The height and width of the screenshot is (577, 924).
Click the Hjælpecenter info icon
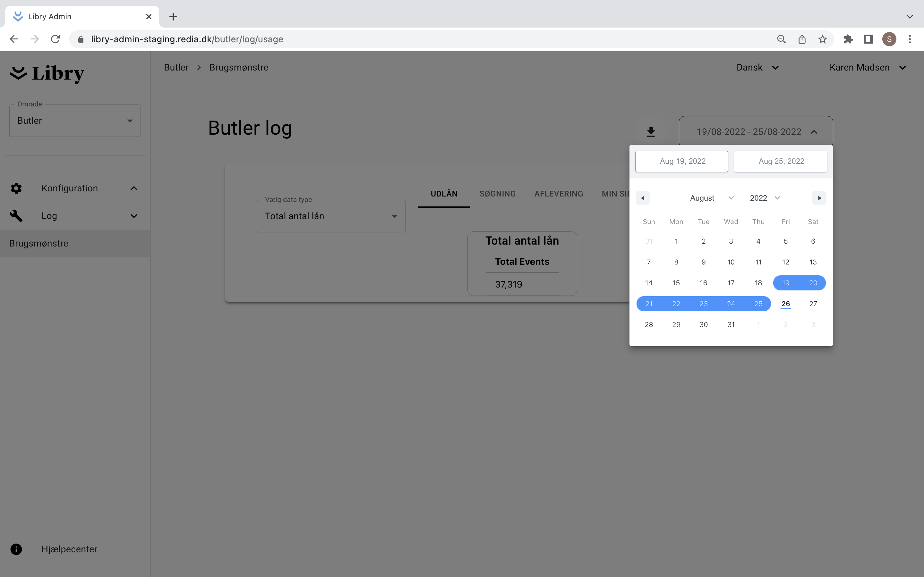(x=16, y=549)
